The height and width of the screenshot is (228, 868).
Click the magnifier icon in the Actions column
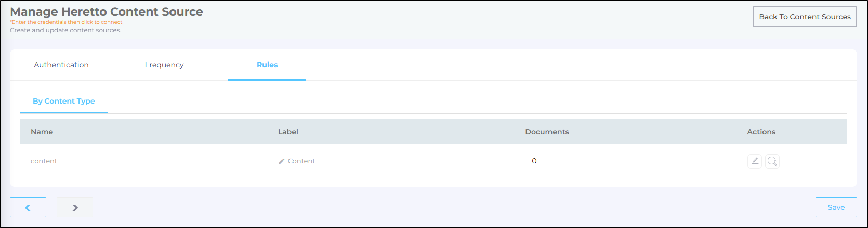coord(772,161)
